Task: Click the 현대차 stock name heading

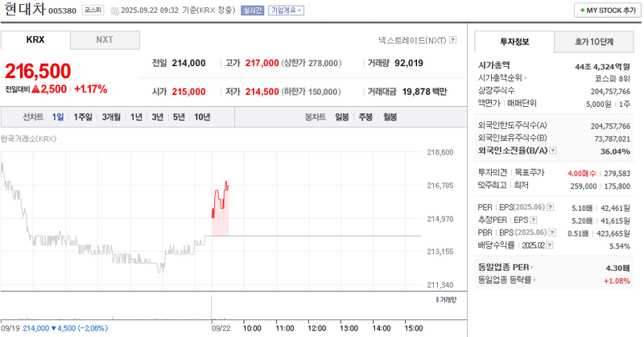Action: [25, 9]
